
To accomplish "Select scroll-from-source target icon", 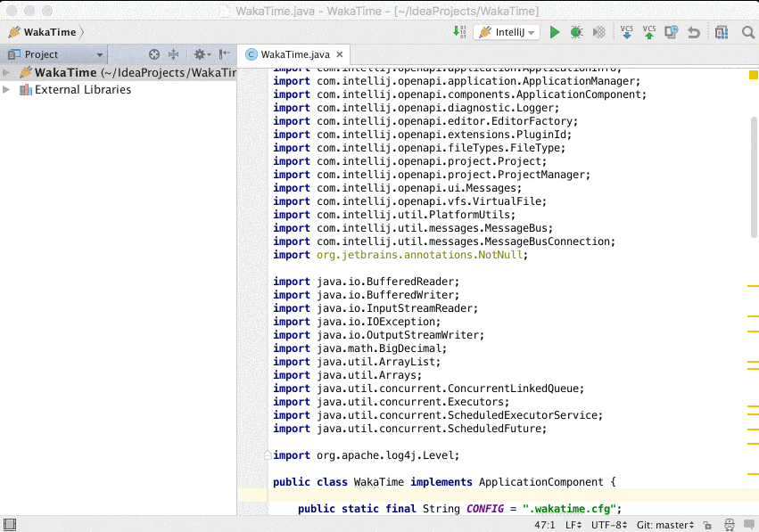I will pyautogui.click(x=153, y=54).
